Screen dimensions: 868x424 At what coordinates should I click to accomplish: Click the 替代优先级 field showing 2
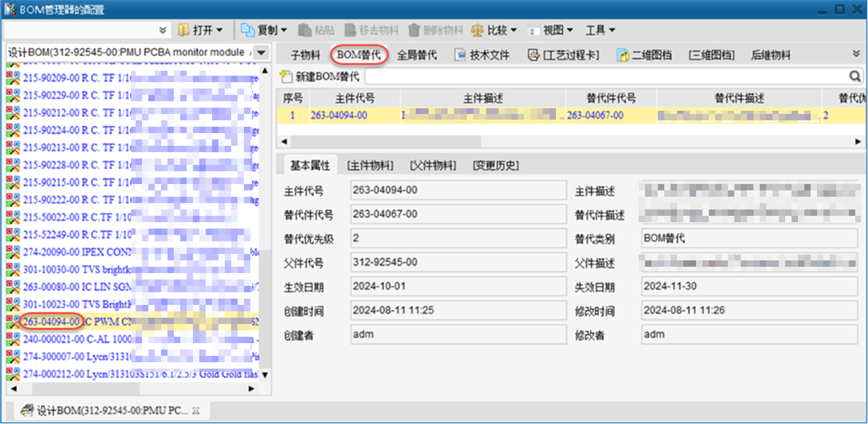coord(458,239)
